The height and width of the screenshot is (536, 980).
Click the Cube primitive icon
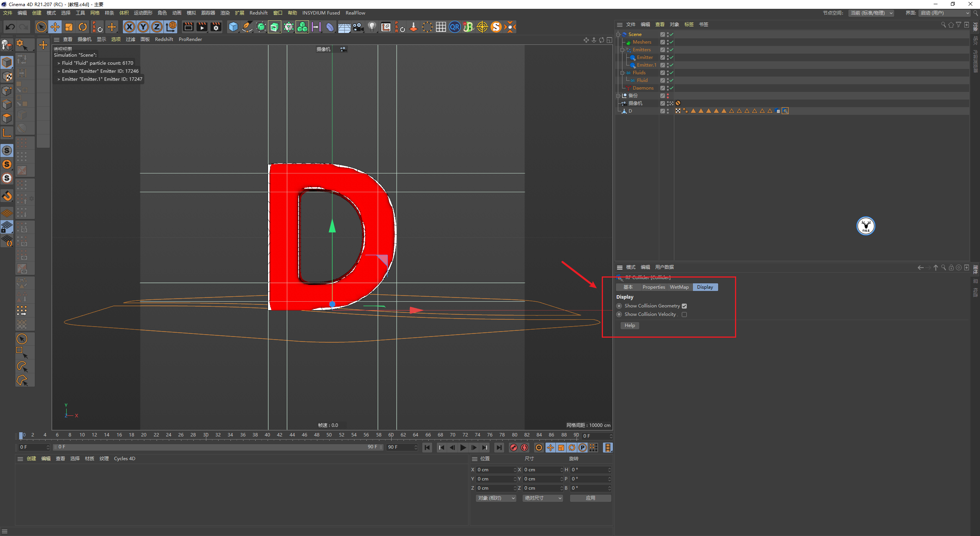[x=233, y=27]
